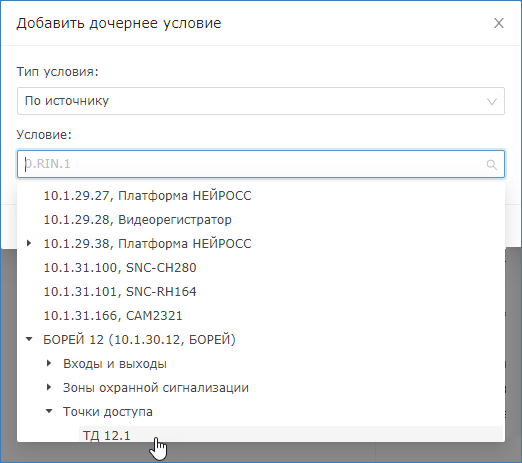Select 10.1.31.166, CAM2321 item
Image resolution: width=522 pixels, height=463 pixels.
point(113,316)
